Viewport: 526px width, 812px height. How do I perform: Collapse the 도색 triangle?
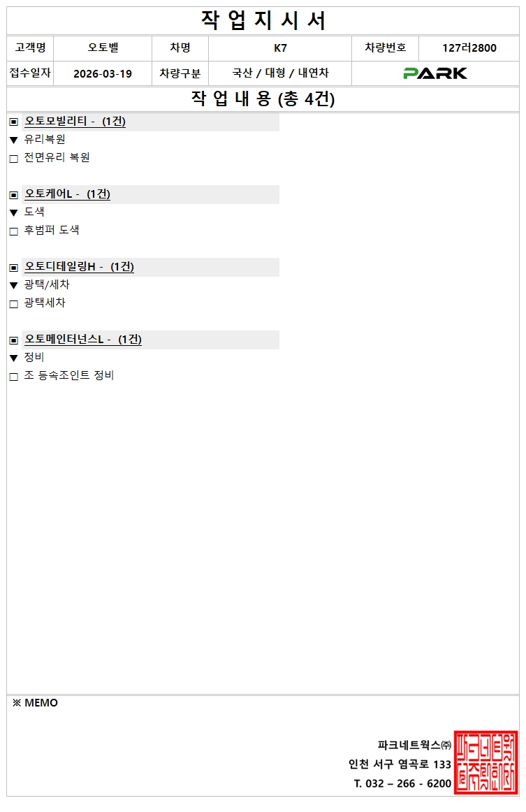point(14,213)
